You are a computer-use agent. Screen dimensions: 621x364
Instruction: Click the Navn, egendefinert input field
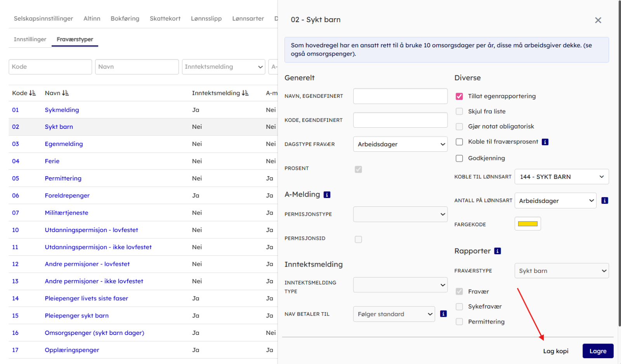click(x=400, y=96)
